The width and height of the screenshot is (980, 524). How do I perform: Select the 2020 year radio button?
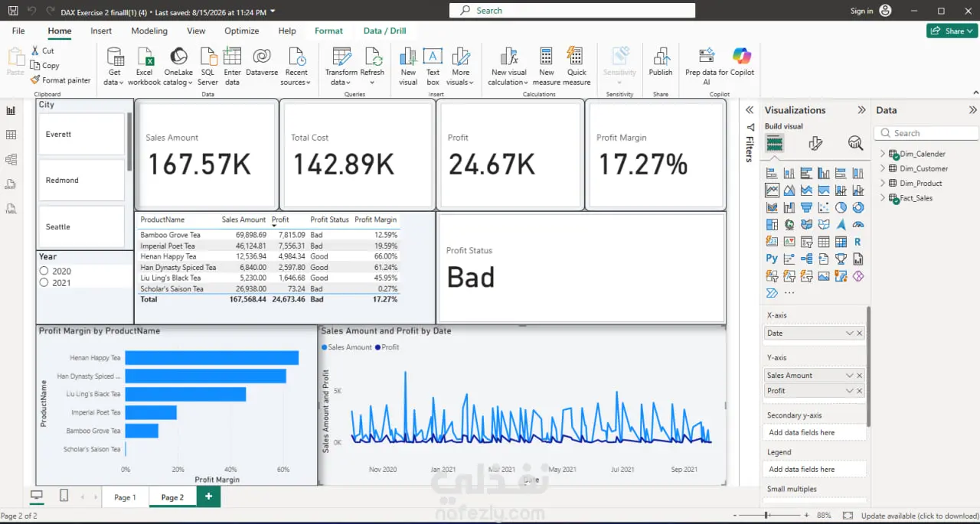point(44,271)
